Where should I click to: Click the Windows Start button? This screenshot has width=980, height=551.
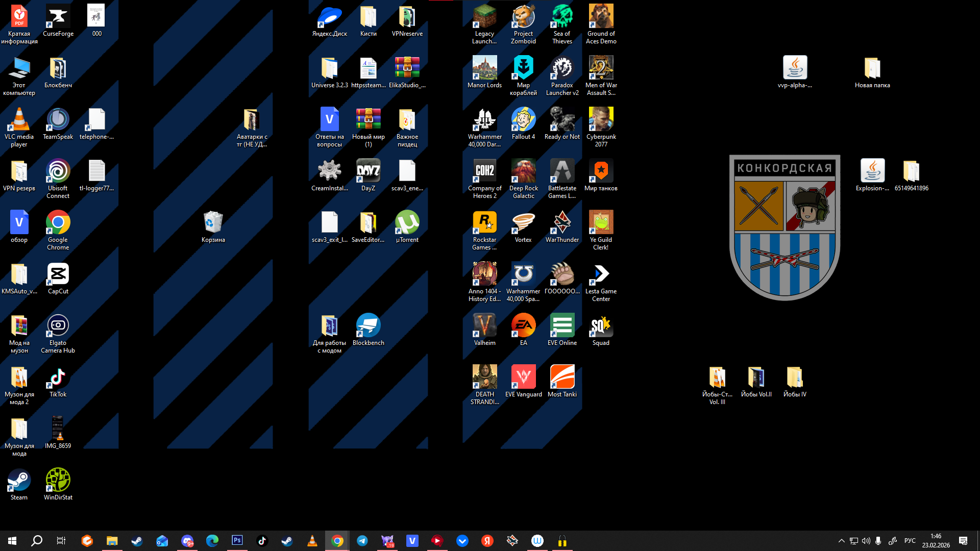click(x=12, y=540)
